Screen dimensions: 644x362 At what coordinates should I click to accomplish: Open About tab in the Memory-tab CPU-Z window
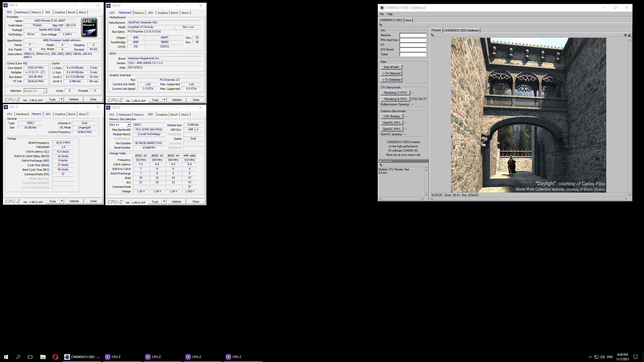83,114
